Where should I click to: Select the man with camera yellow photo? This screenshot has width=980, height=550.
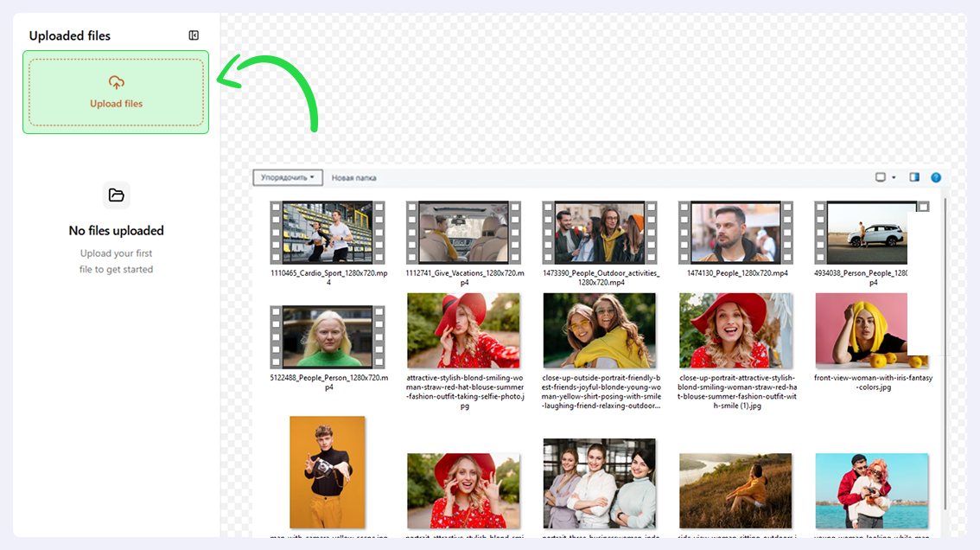point(328,472)
